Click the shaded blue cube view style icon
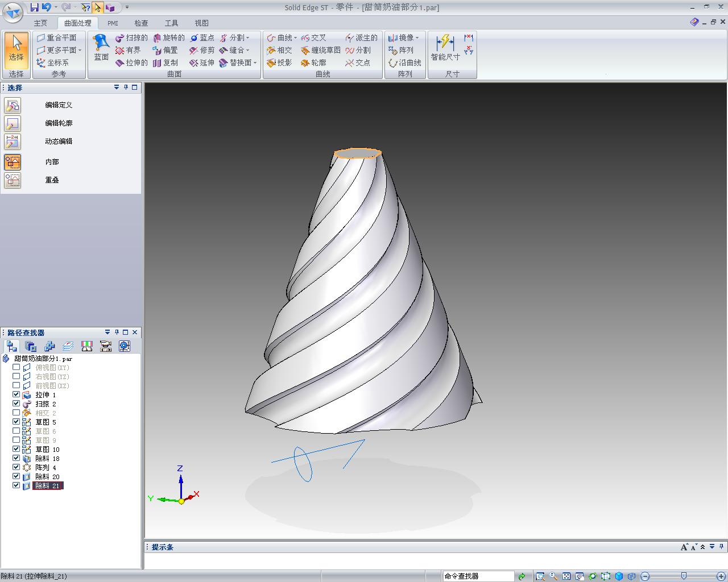The image size is (728, 582). click(x=619, y=576)
